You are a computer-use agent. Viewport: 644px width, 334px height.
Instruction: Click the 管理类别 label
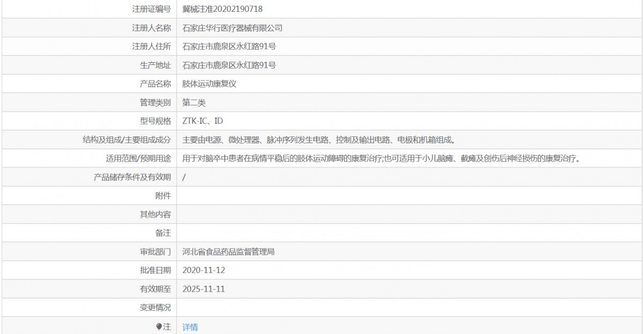click(x=155, y=103)
